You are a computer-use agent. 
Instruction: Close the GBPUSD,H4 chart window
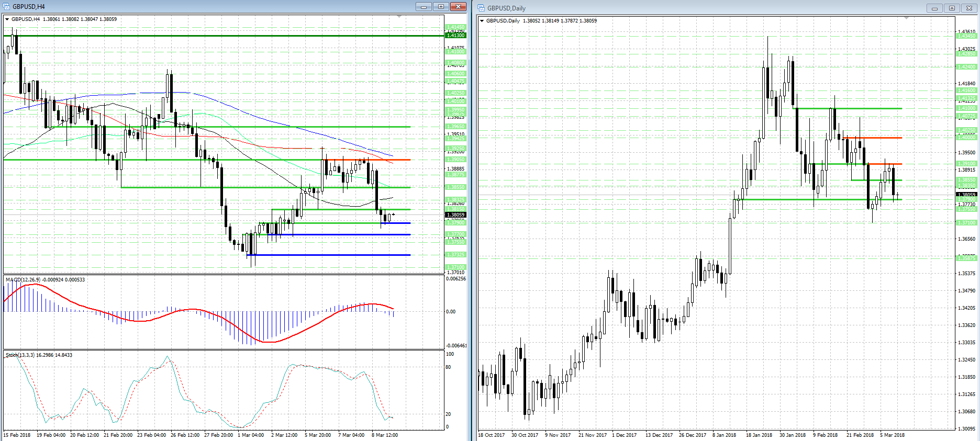click(x=458, y=7)
